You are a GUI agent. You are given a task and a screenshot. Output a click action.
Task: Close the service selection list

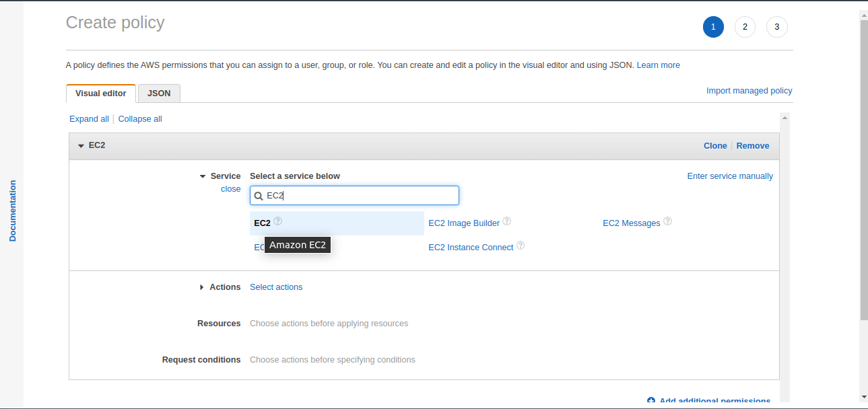(x=231, y=189)
